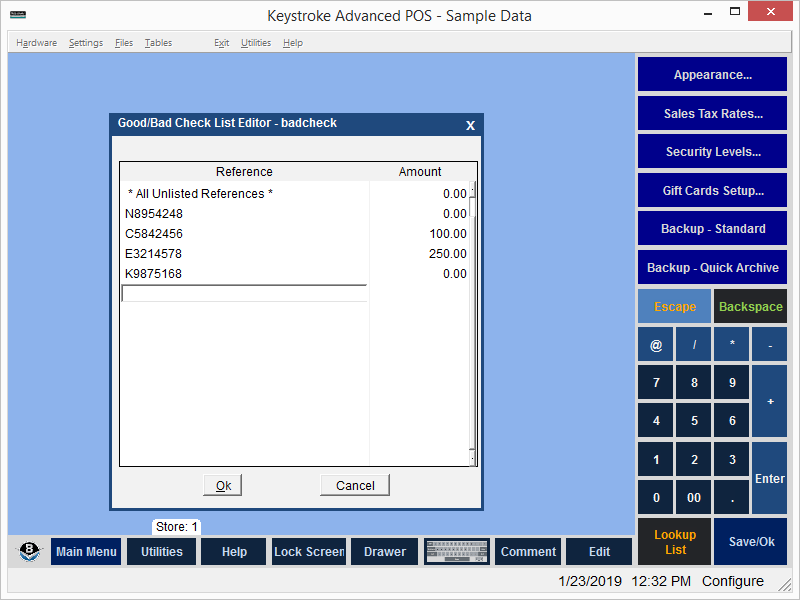
Task: Select the All Unlisted References row
Action: (x=295, y=194)
